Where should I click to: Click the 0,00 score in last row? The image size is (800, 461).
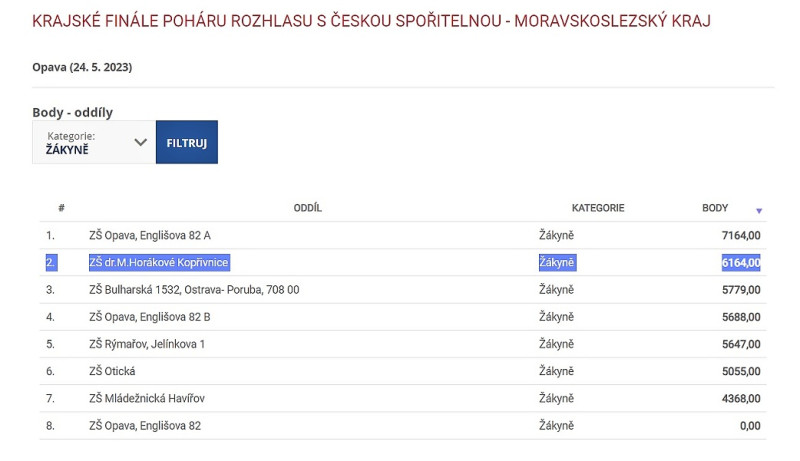(749, 425)
